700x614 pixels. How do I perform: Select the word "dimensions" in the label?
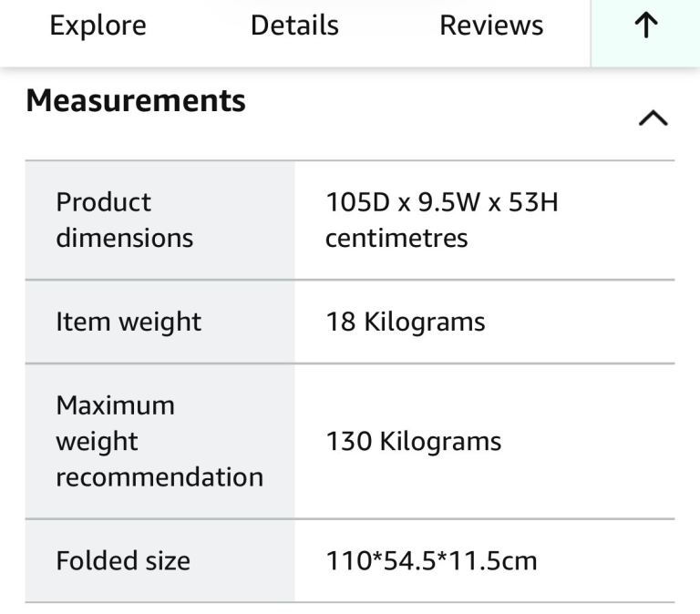pos(125,238)
